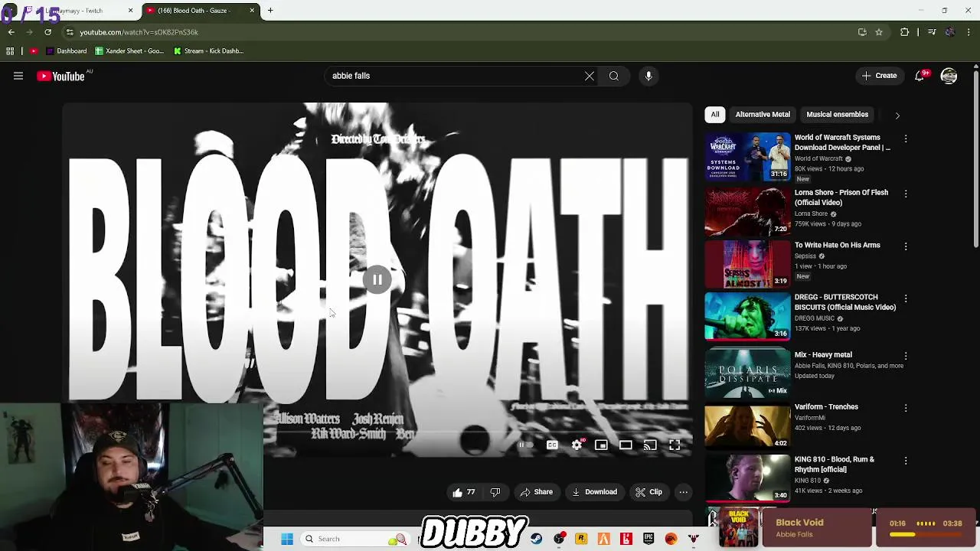Start voice search with the microphone
Viewport: 980px width, 551px height.
pyautogui.click(x=648, y=76)
